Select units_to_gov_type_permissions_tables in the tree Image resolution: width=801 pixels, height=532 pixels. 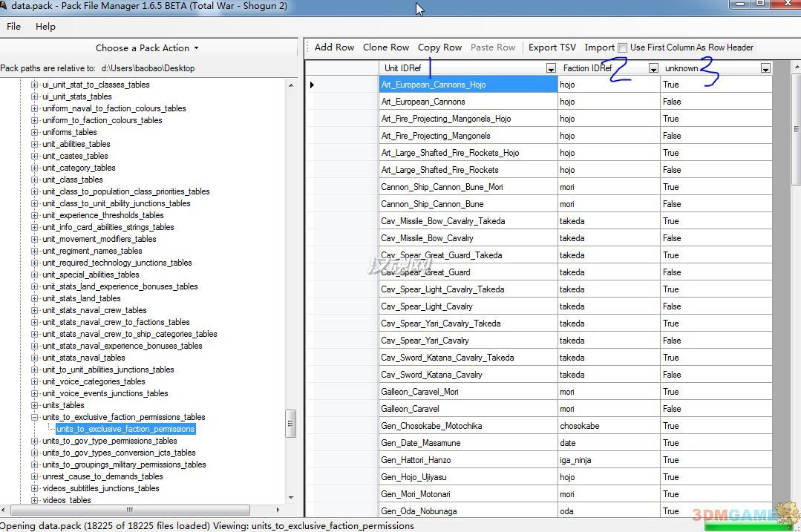click(110, 441)
